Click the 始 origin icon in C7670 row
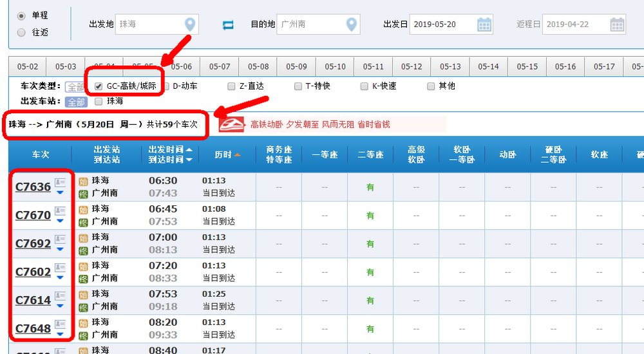 tap(83, 210)
